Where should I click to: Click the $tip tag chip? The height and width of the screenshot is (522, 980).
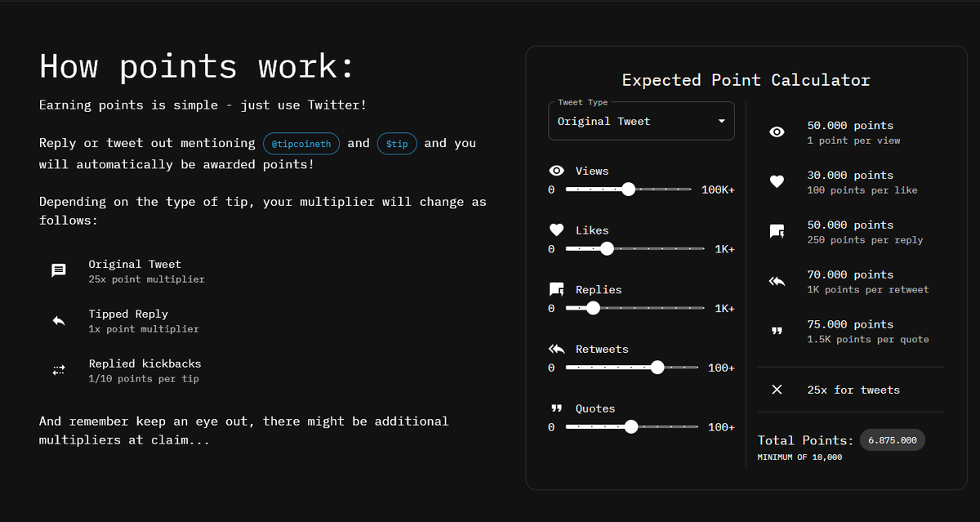click(397, 144)
